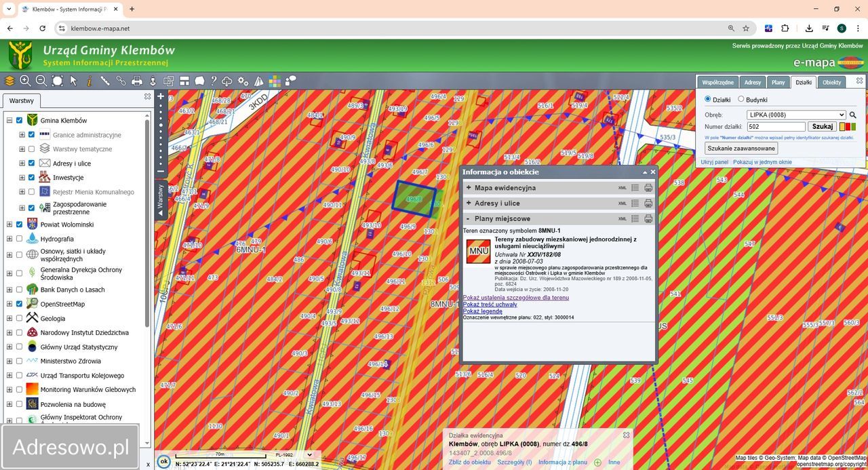Close the parcel info popup at bottom
The height and width of the screenshot is (470, 868).
tap(626, 435)
